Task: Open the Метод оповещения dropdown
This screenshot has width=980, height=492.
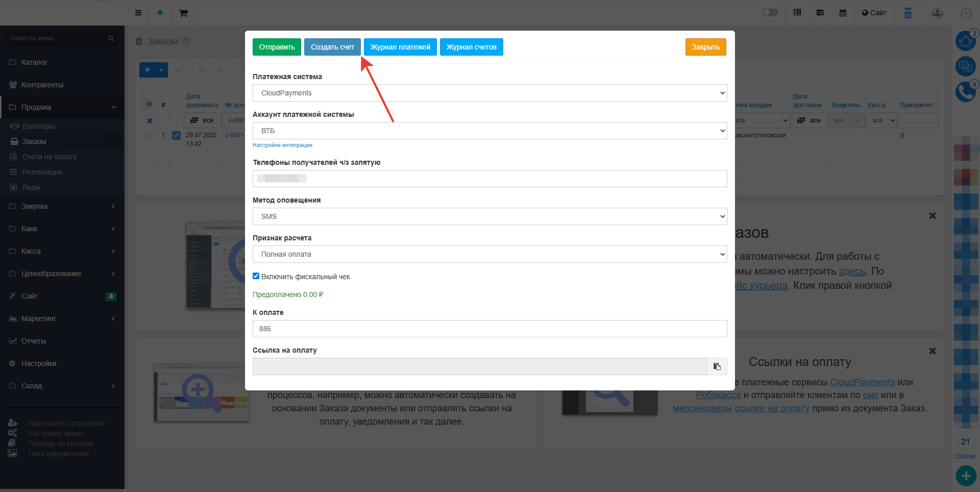Action: tap(490, 216)
